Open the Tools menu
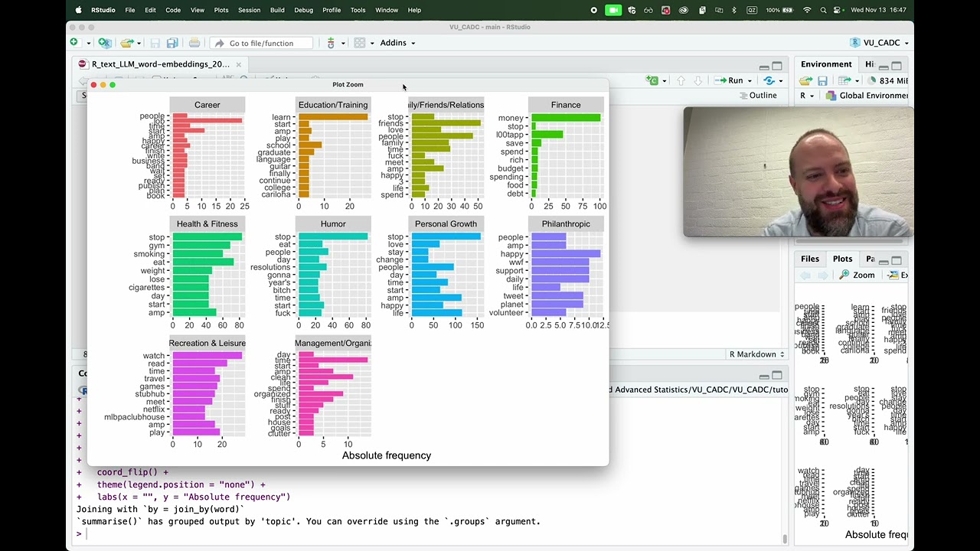Screen dimensions: 980x551 [358, 10]
